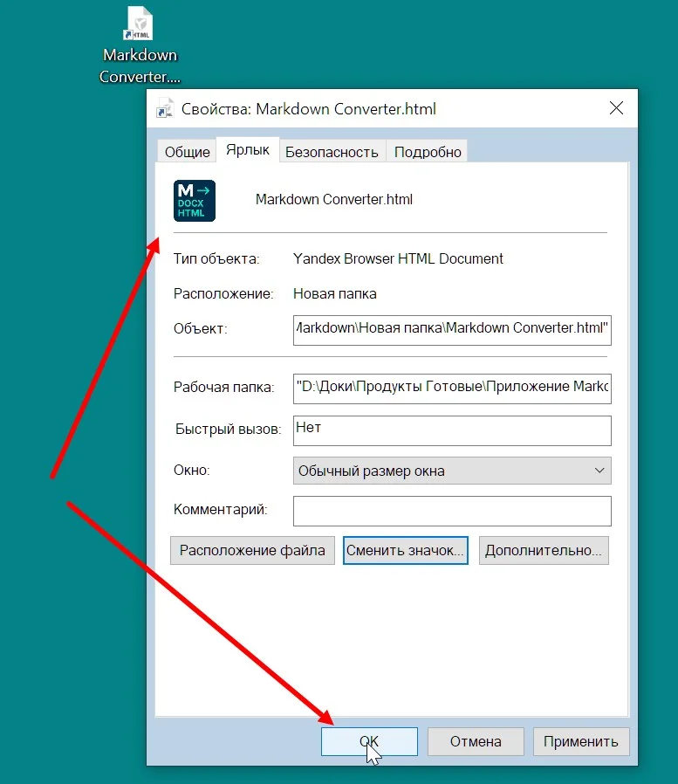Click into the Объект path field

(452, 330)
